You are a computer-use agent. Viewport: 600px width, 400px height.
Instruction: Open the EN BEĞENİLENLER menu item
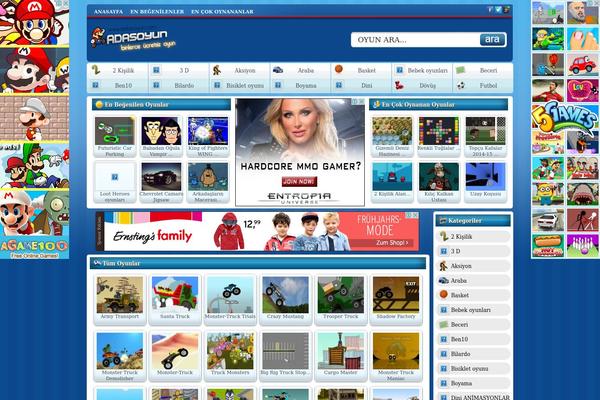(157, 11)
